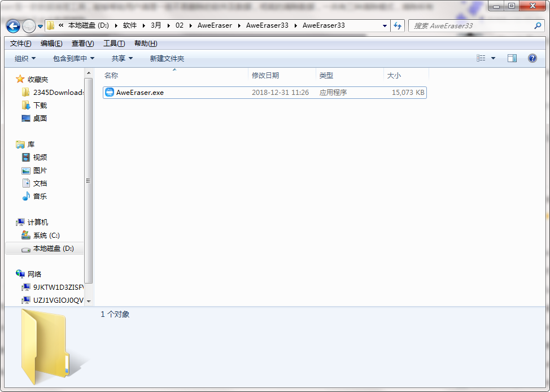Open the 图片 library
The image size is (550, 392).
40,171
